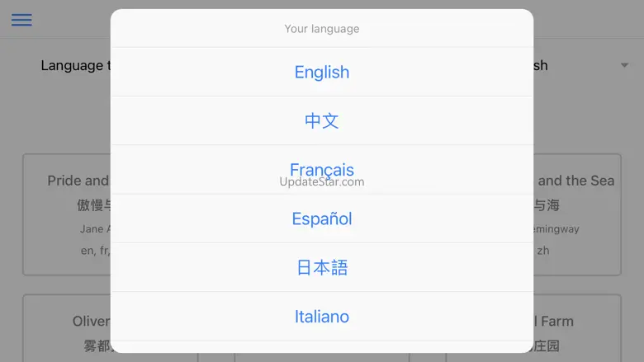Open the Pride and Prejudice book card
The image size is (644, 362).
68,214
